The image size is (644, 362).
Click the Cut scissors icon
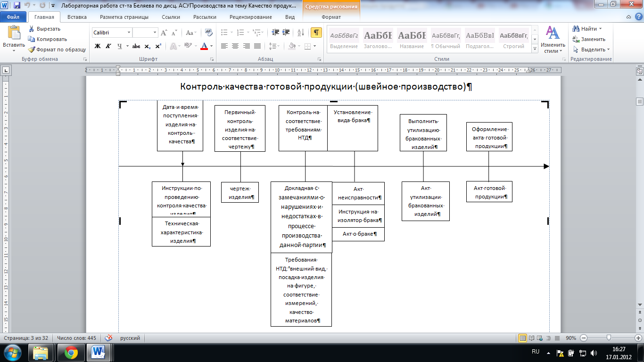[31, 29]
